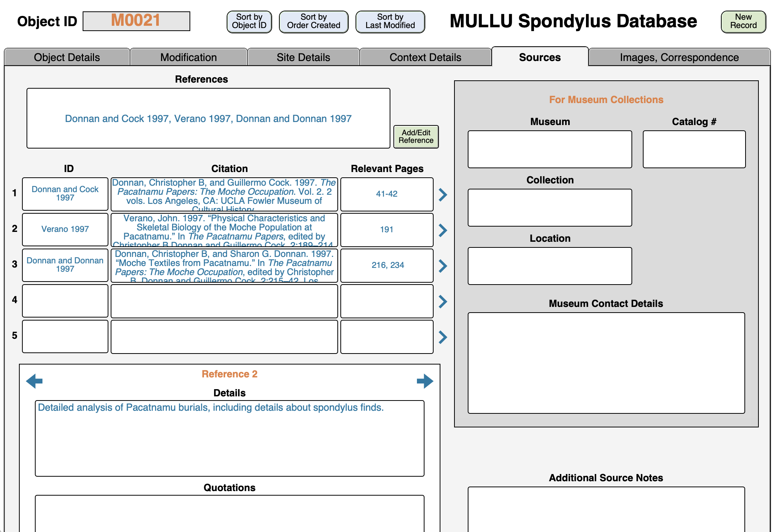Viewport: 777px width, 532px height.
Task: Open the Modification tab
Action: 188,57
